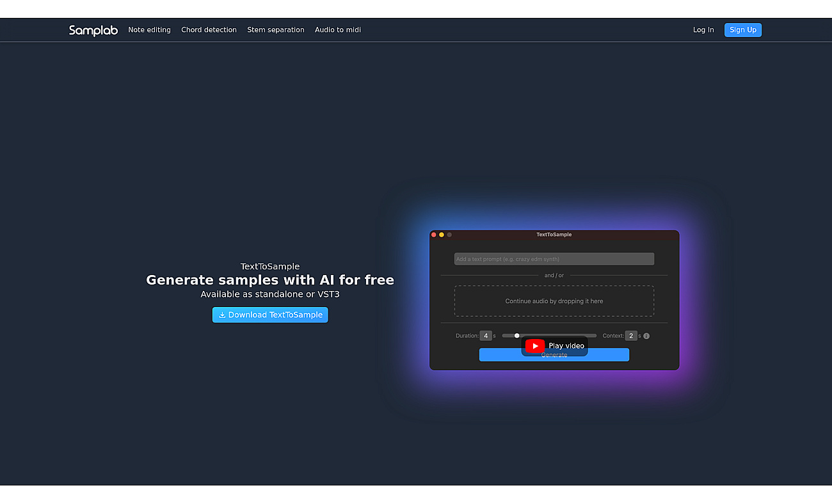
Task: Go to Chord detection page
Action: 209,30
